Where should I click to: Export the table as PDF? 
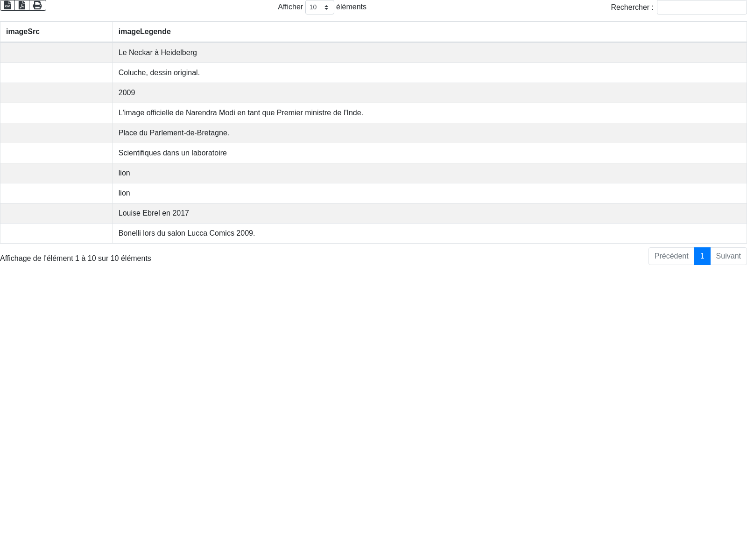click(x=22, y=5)
